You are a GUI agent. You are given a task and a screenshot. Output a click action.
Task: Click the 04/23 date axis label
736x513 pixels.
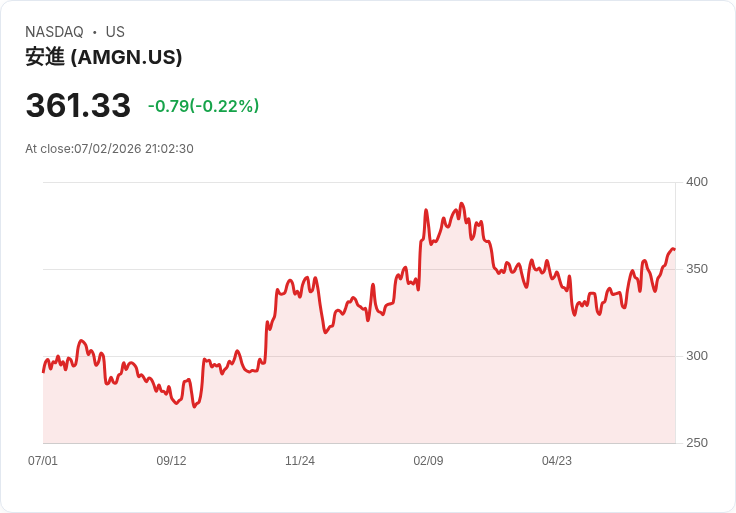pos(557,460)
